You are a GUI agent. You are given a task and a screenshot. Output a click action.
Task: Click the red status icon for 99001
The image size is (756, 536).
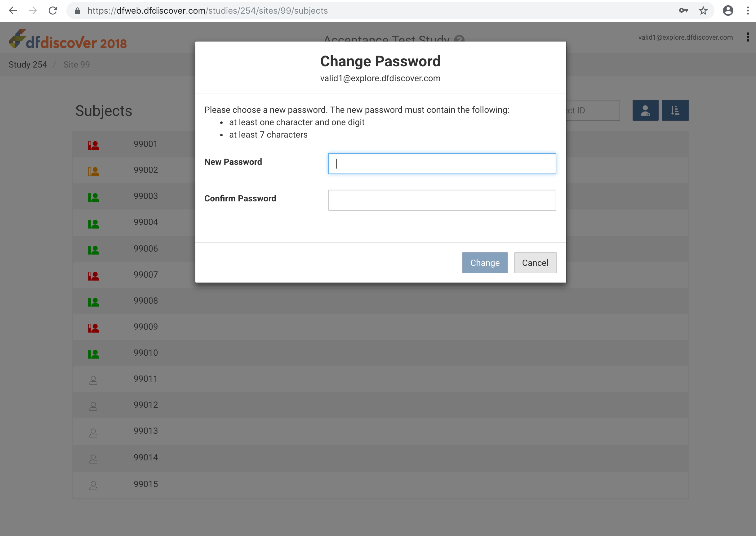point(93,145)
